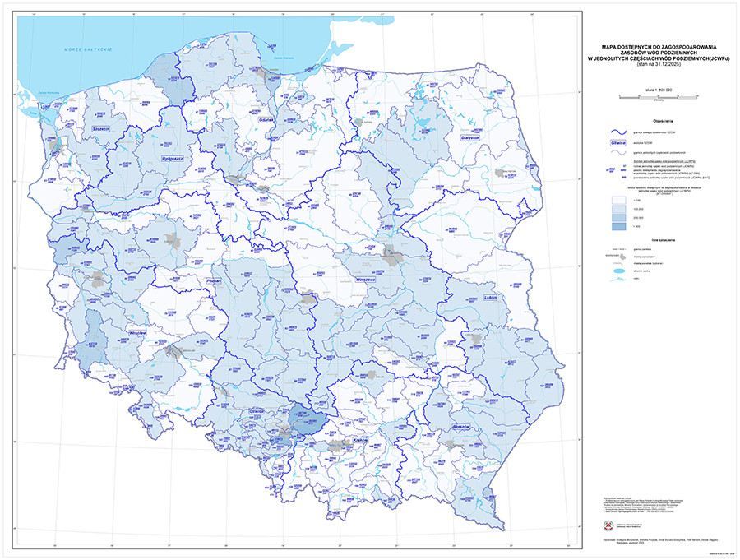The image size is (740, 560).
Task: Click the Państwowy Instytut Geologiczny logo
Action: click(x=608, y=525)
